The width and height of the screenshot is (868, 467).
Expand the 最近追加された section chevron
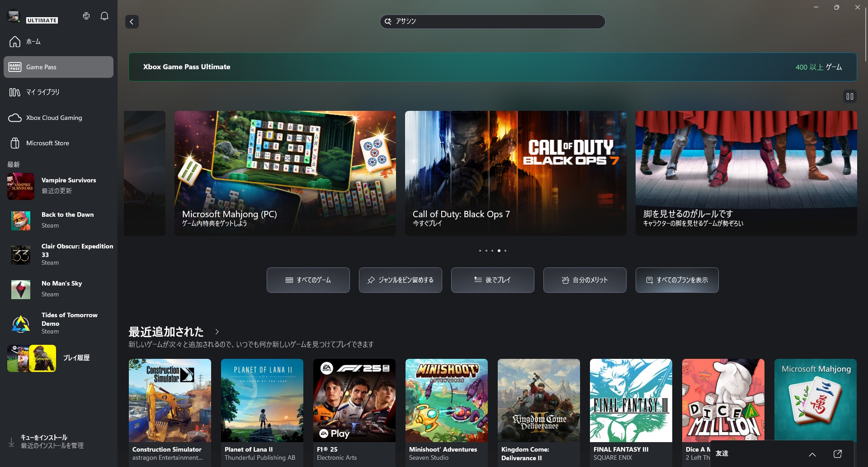coord(217,332)
